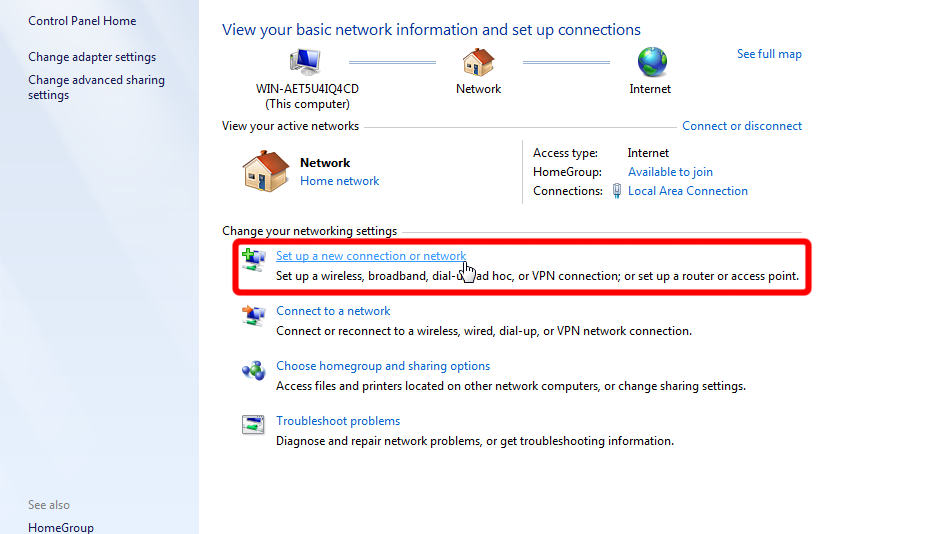Viewport: 950px width, 534px height.
Task: Click the Set up new connection icon
Action: pos(253,258)
